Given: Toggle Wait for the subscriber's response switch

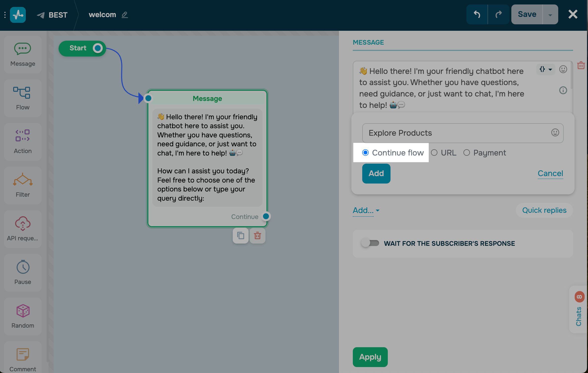Looking at the screenshot, I should click(370, 243).
